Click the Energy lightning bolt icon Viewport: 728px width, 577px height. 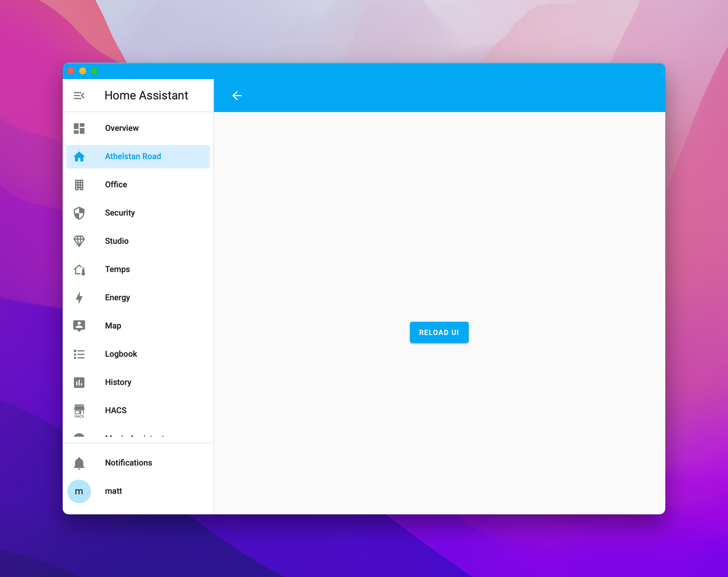pos(79,298)
